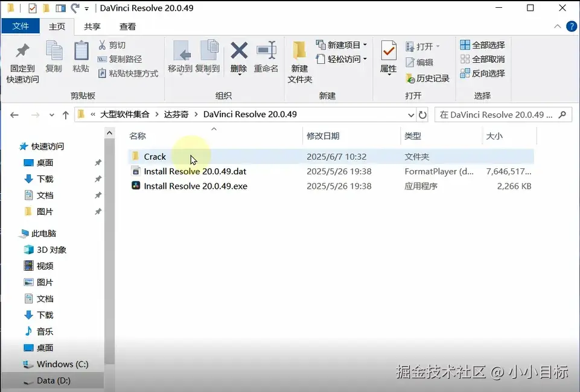This screenshot has width=580, height=392.
Task: Go up one folder level arrow
Action: (65, 115)
